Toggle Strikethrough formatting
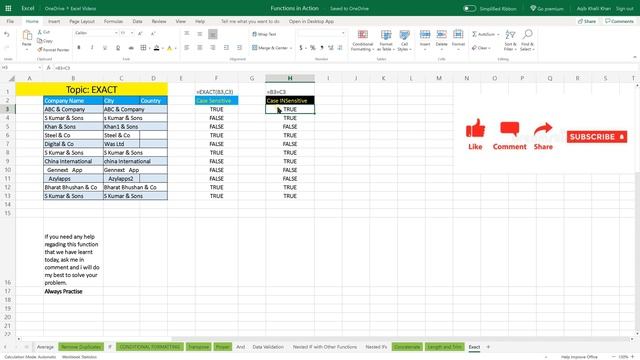Viewport: 640px width, 360px height. click(131, 48)
